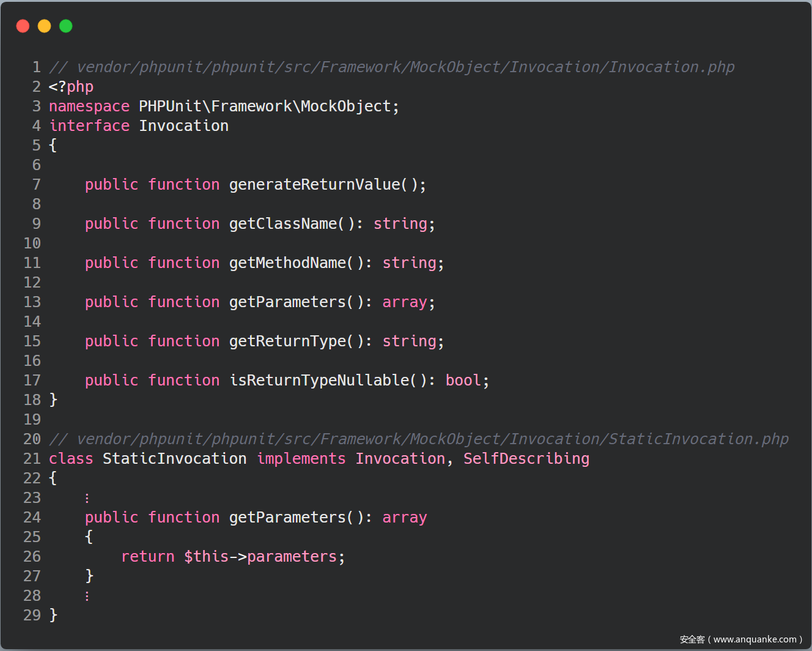Click the bool return type on line 17
Viewport: 812px width, 651px height.
(x=463, y=381)
